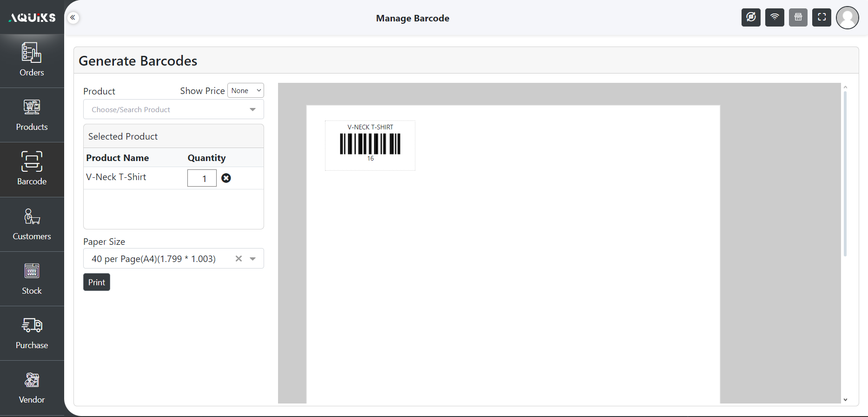
Task: Click the Manage Barcode page title
Action: [x=413, y=18]
